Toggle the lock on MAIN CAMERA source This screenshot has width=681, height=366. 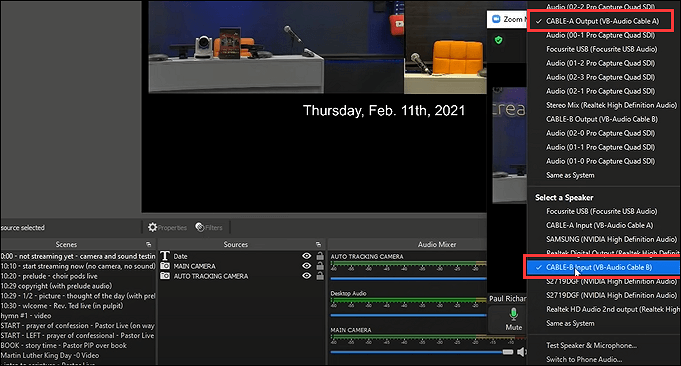[x=320, y=266]
